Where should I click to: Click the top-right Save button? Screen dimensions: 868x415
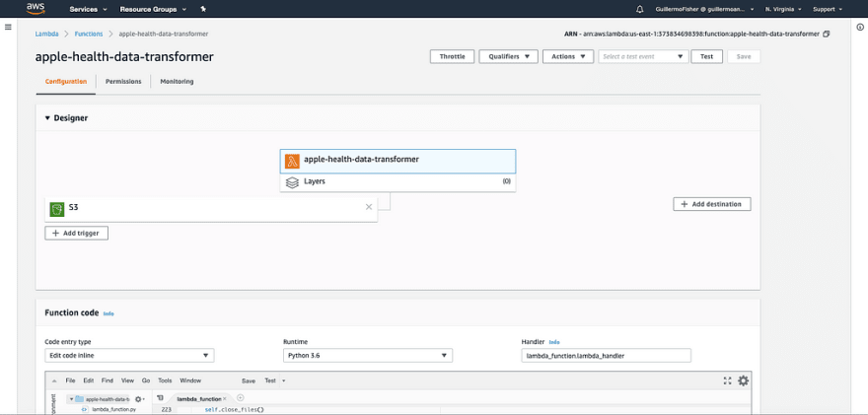[x=744, y=56]
